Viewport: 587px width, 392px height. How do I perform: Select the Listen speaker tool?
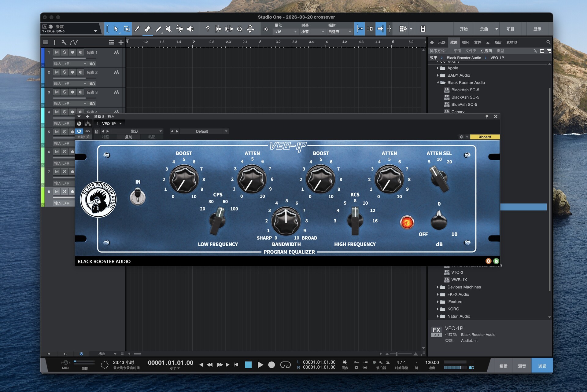click(x=190, y=29)
